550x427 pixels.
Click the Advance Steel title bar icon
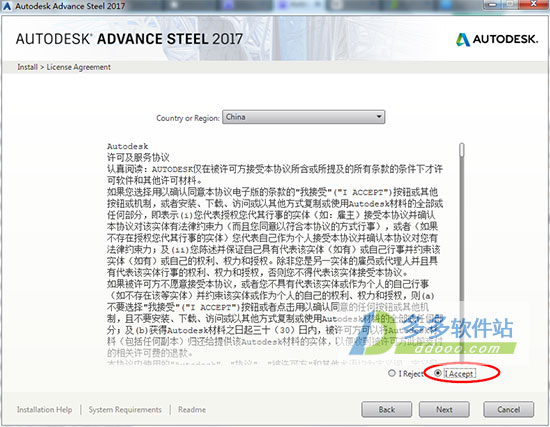[7, 6]
